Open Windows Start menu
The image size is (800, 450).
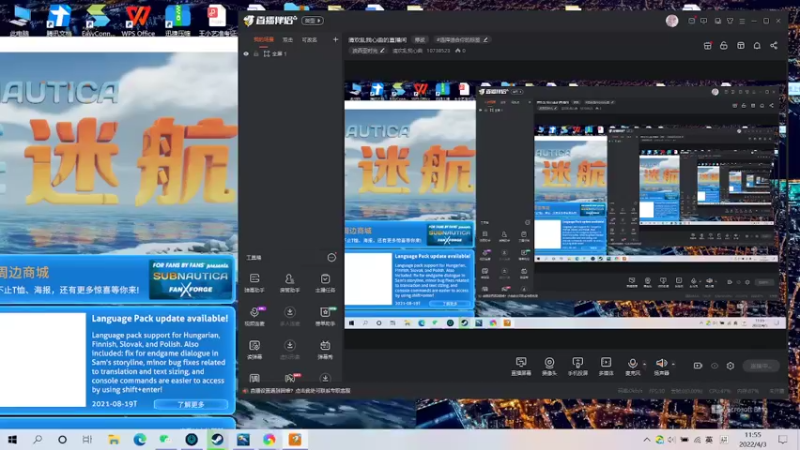point(12,439)
